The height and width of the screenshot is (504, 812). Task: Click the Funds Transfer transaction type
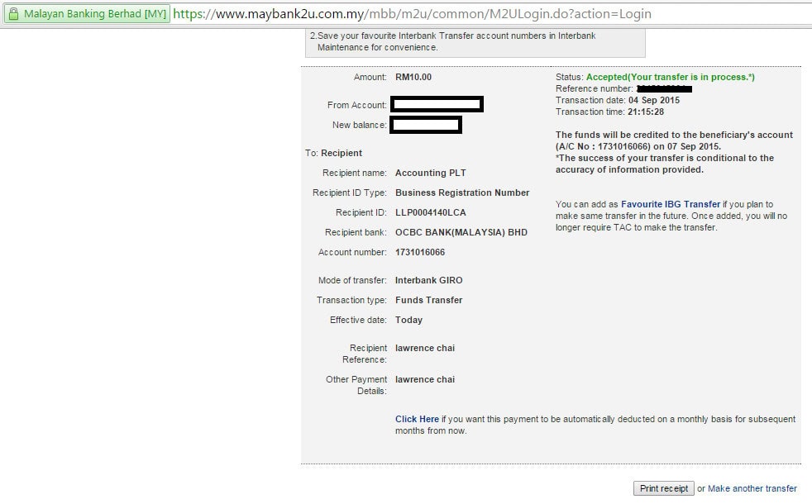429,300
